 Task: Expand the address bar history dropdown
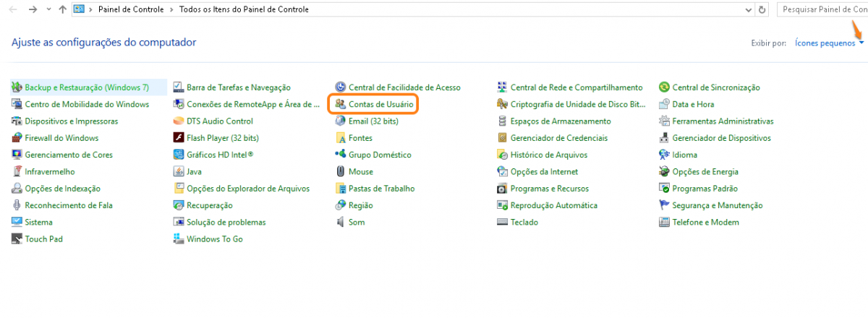tap(749, 9)
